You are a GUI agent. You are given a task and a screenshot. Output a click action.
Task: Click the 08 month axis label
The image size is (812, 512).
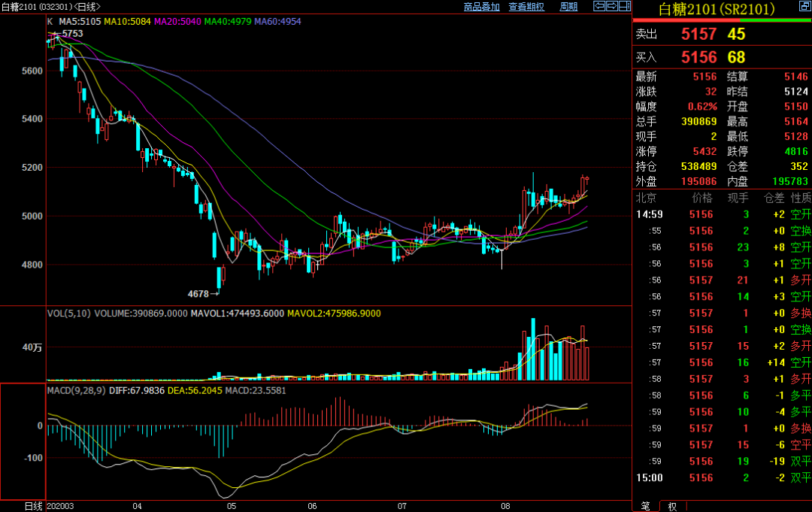(505, 506)
